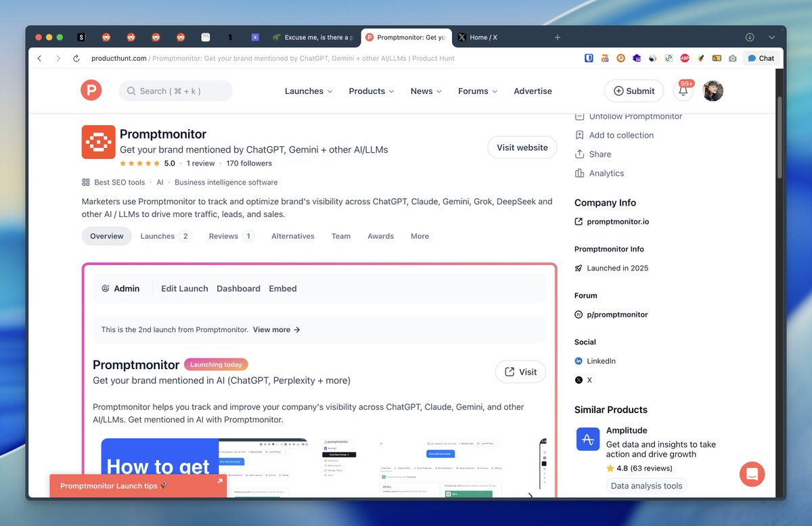Image resolution: width=812 pixels, height=526 pixels.
Task: Click Business intelligence software category
Action: click(x=226, y=183)
